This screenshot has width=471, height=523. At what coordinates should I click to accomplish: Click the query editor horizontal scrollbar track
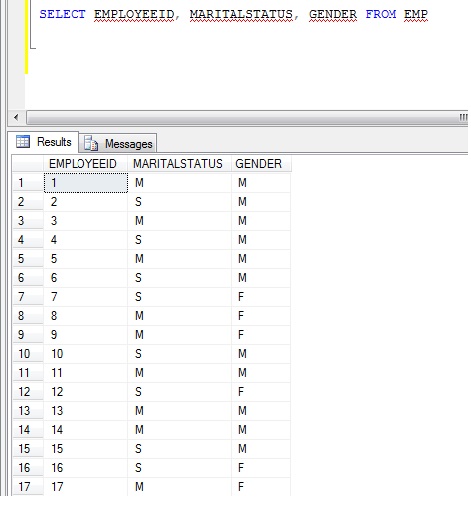click(247, 117)
